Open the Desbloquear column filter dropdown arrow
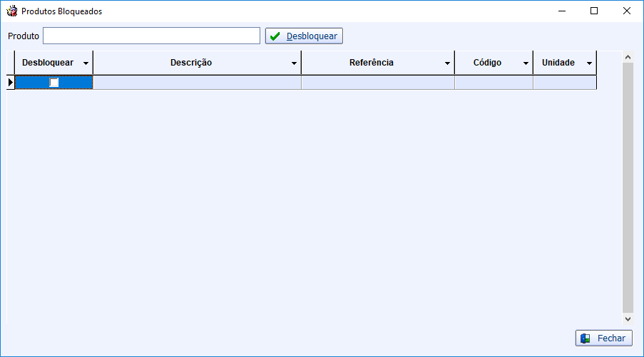644x357 pixels. (x=86, y=63)
